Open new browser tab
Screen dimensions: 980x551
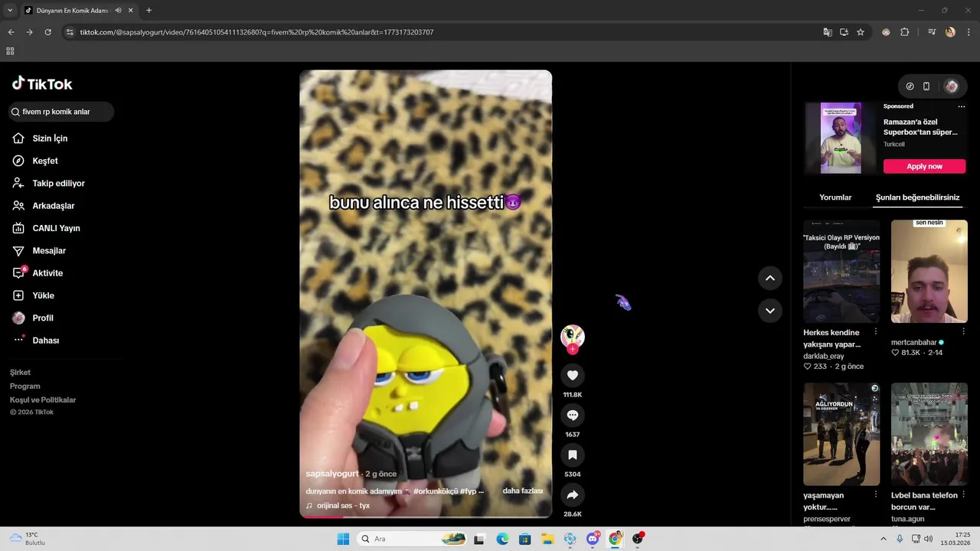click(149, 11)
